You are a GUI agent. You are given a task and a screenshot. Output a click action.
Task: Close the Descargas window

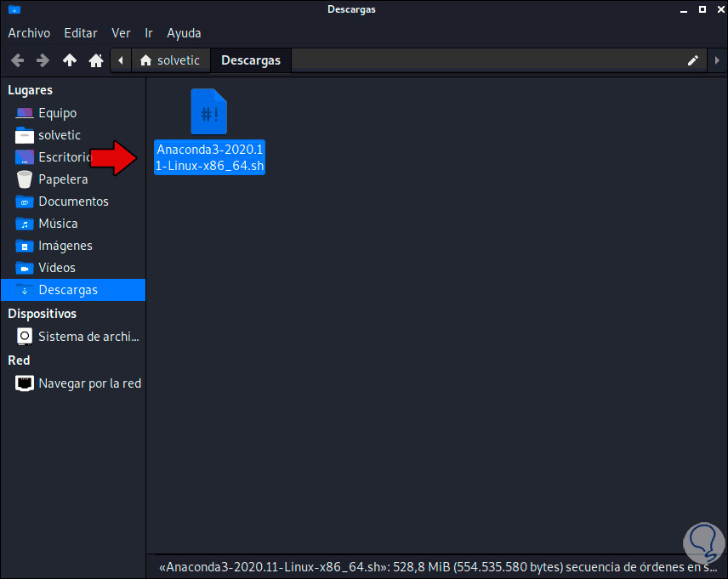721,9
